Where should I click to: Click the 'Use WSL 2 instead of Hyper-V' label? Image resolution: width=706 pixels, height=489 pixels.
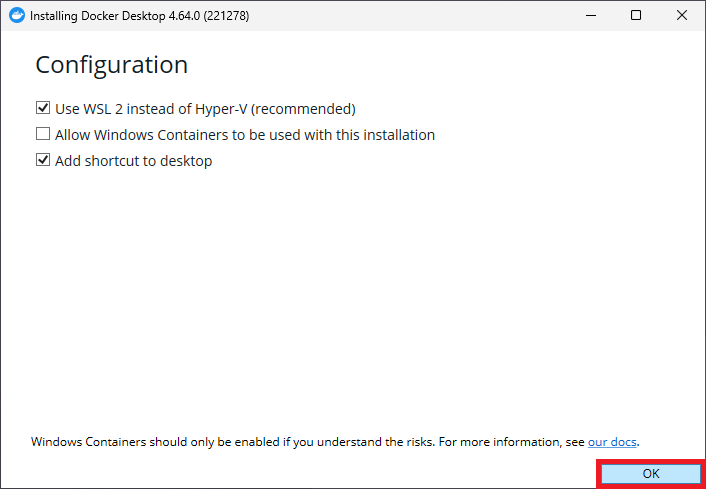160,109
